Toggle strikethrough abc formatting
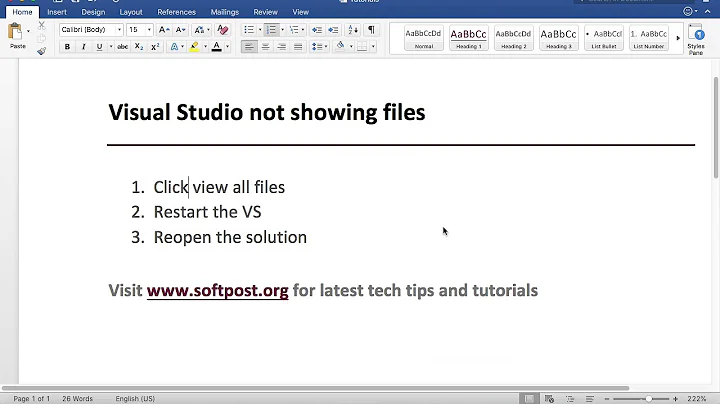 tap(122, 46)
